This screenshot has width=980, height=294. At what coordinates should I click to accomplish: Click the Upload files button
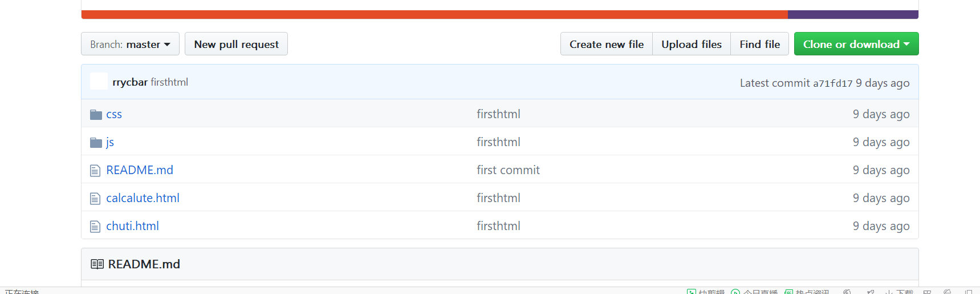pos(691,44)
